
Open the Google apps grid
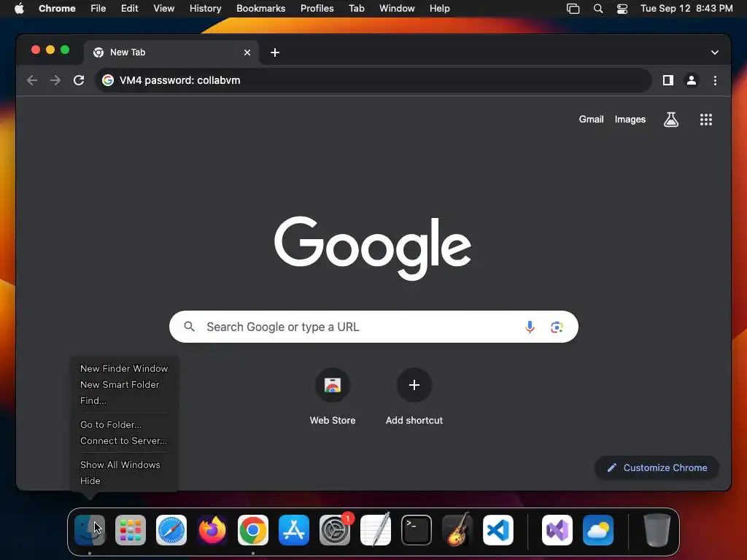706,120
